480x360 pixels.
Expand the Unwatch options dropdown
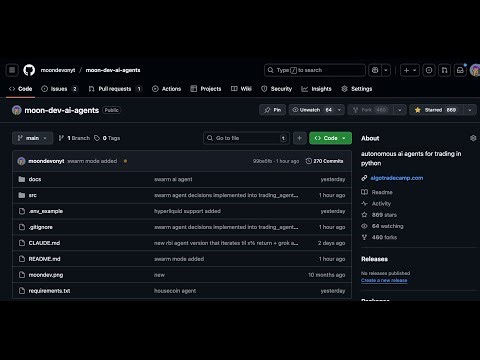click(339, 110)
